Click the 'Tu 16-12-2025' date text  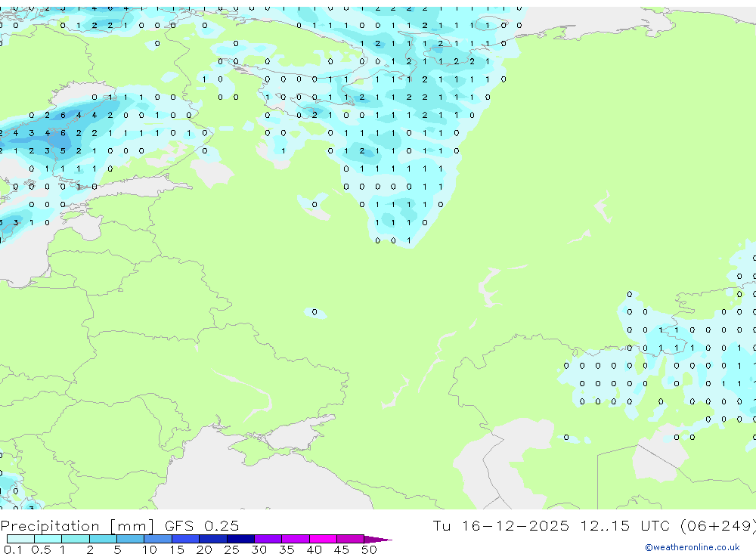[x=500, y=525]
